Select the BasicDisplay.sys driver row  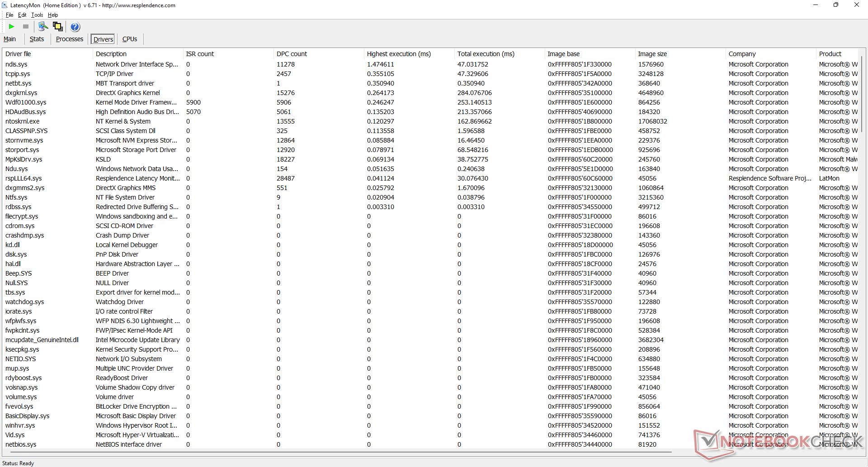pos(430,416)
